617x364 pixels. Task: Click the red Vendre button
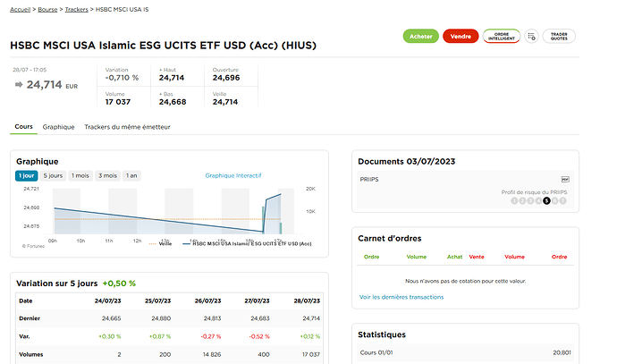click(461, 36)
